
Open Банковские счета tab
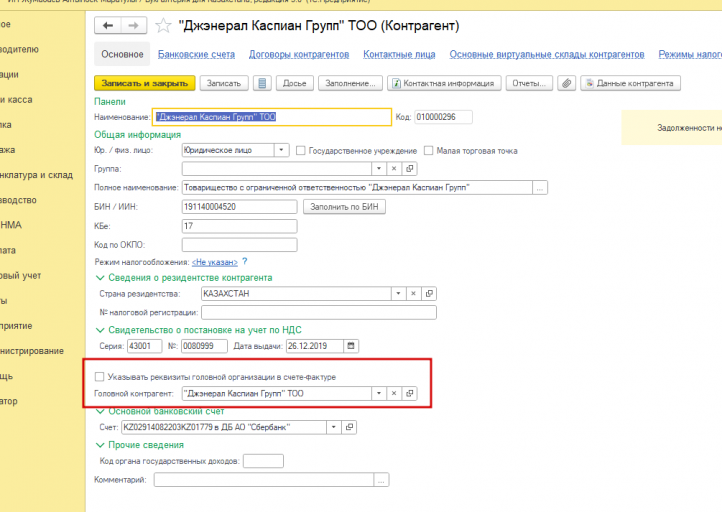coord(196,54)
